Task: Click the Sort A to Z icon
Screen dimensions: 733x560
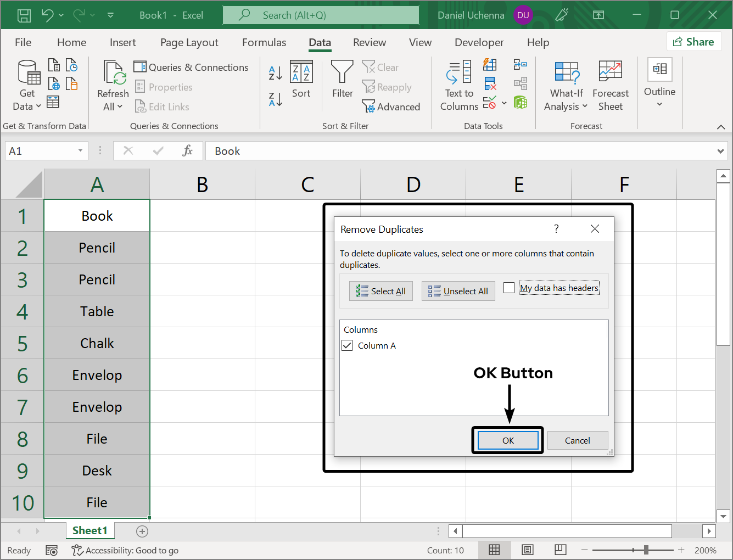Action: (x=275, y=72)
